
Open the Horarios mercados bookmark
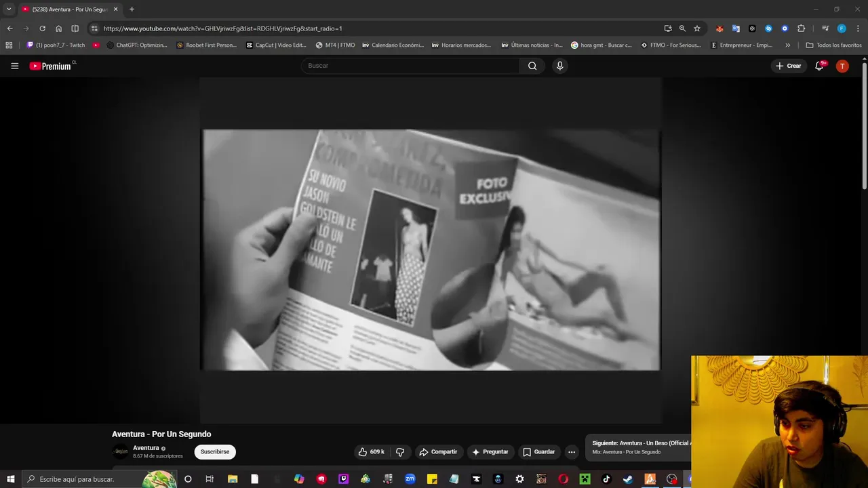click(461, 45)
